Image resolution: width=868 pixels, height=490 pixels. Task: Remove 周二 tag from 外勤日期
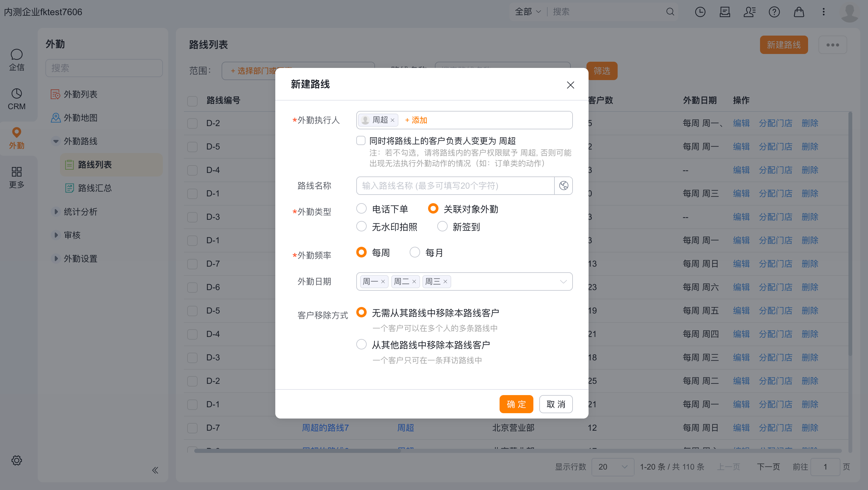click(x=414, y=282)
